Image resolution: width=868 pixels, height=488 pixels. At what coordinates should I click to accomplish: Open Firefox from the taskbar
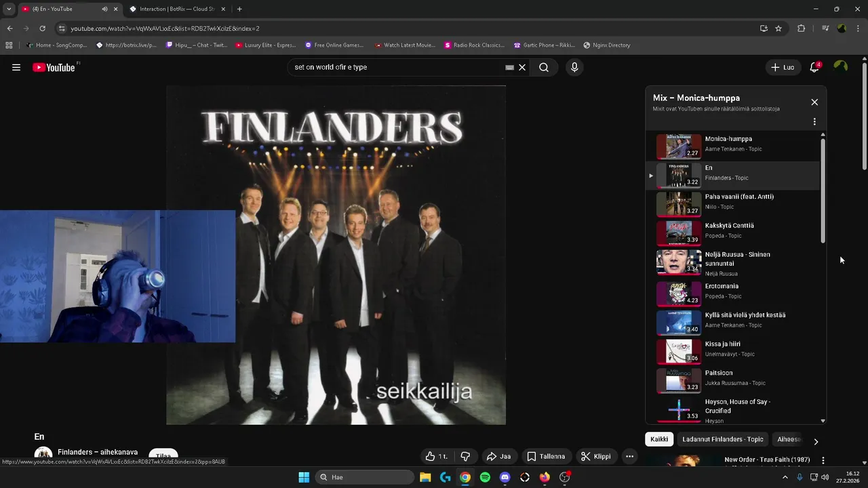(545, 477)
